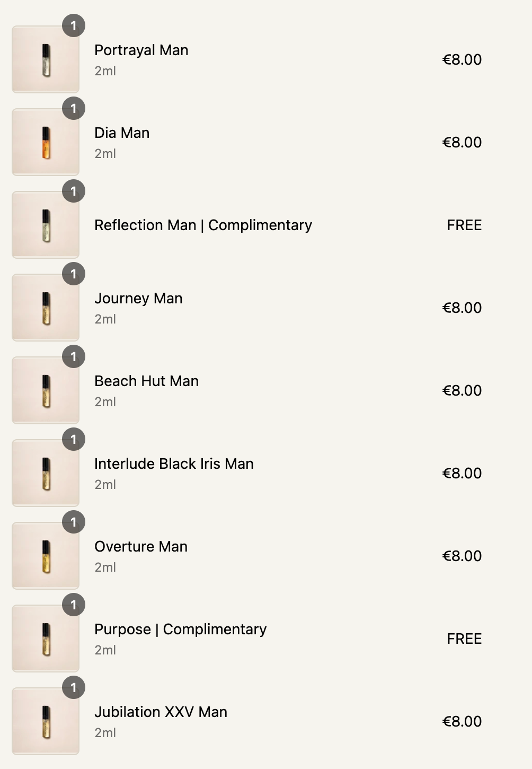532x769 pixels.
Task: Open the Journey Man product image
Action: coord(46,308)
